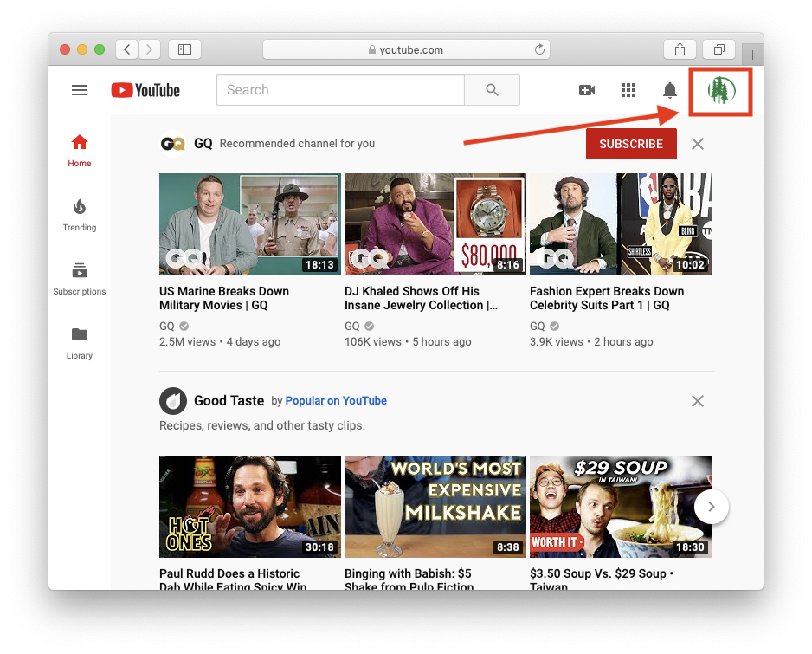This screenshot has width=812, height=654.
Task: Show all tabs overview in Safari
Action: coord(719,49)
